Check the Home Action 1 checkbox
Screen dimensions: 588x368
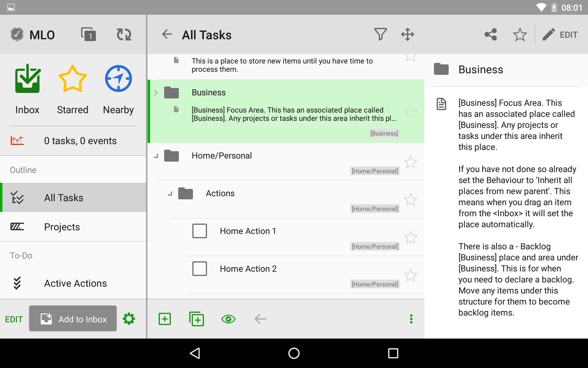[x=200, y=231]
